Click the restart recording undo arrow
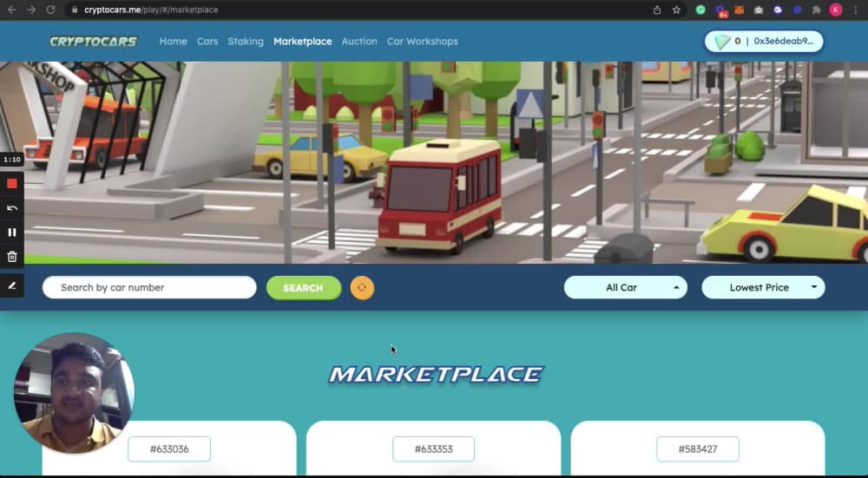This screenshot has width=868, height=478. coord(12,208)
